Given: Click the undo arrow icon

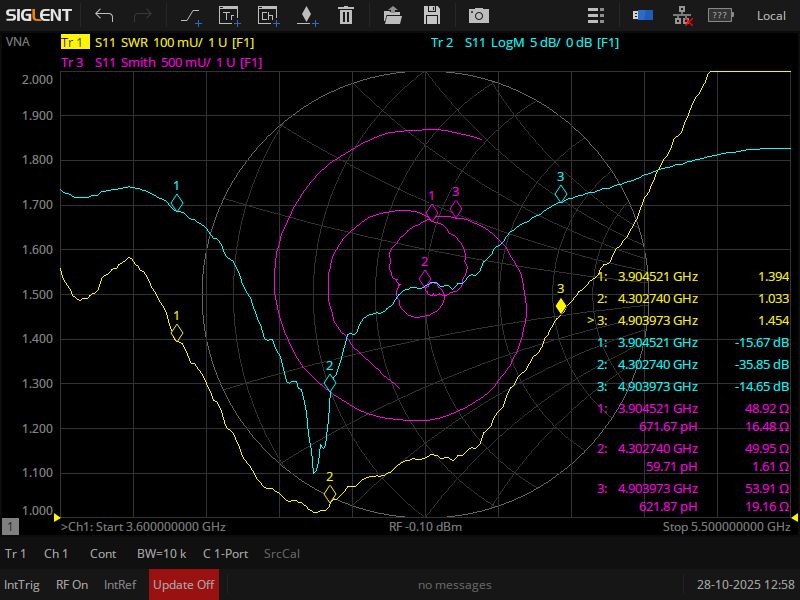Looking at the screenshot, I should pos(105,15).
